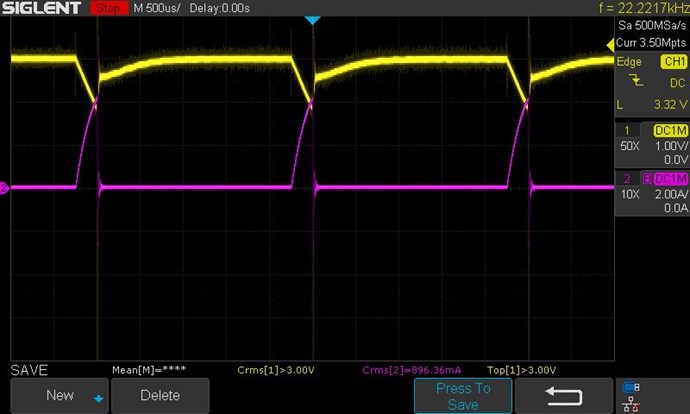The image size is (690, 414).
Task: Click the blue trigger position marker at top
Action: pyautogui.click(x=312, y=20)
